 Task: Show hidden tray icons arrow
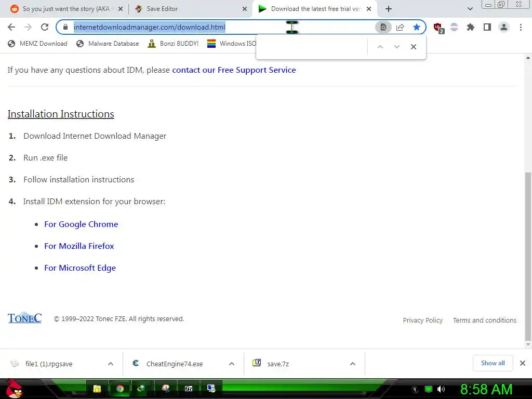415,390
